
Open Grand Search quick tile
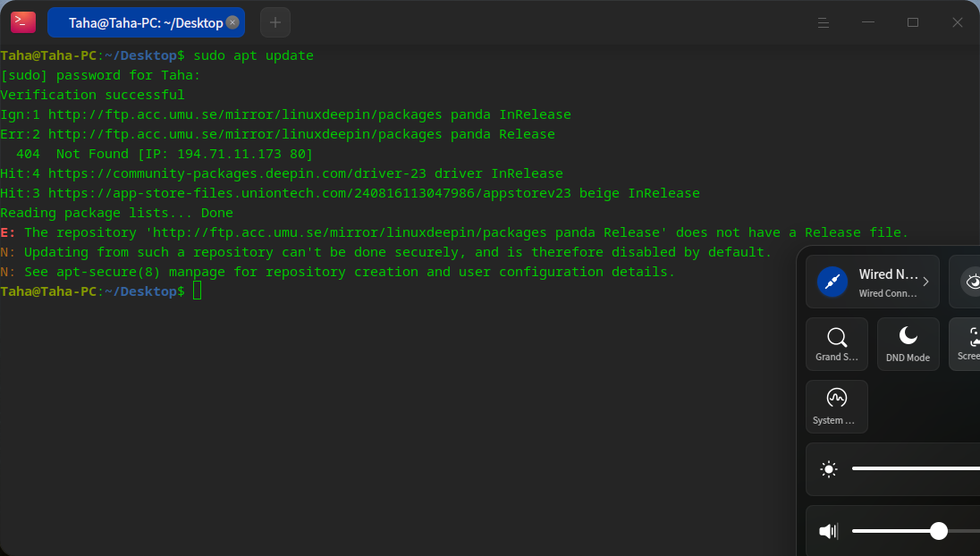click(837, 344)
